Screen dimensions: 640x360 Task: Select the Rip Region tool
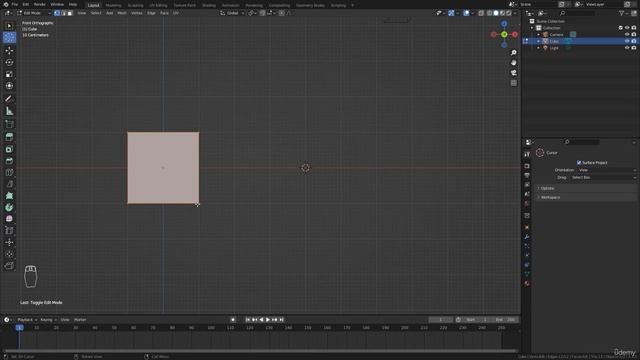(9, 266)
